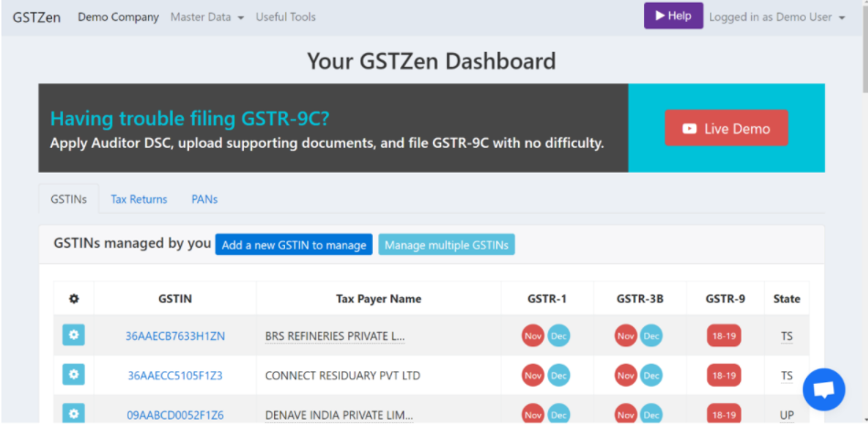Open the 18-19 GSTR-9 badge for Denave India
Screen dimensions: 868x425
click(724, 414)
